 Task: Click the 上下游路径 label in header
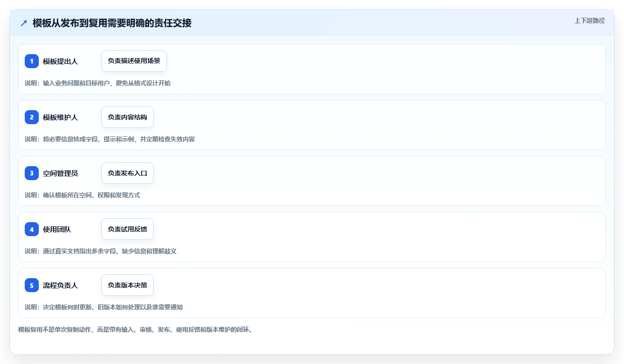pos(589,21)
